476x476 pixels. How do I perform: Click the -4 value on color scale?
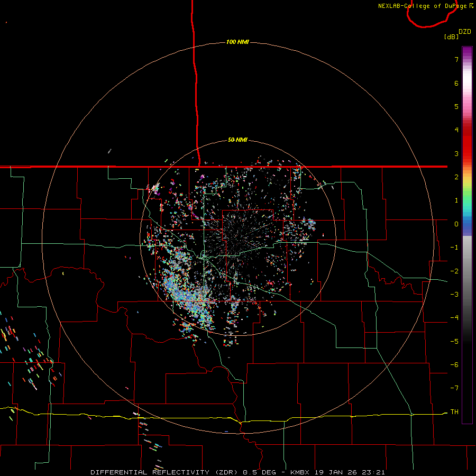pyautogui.click(x=454, y=318)
